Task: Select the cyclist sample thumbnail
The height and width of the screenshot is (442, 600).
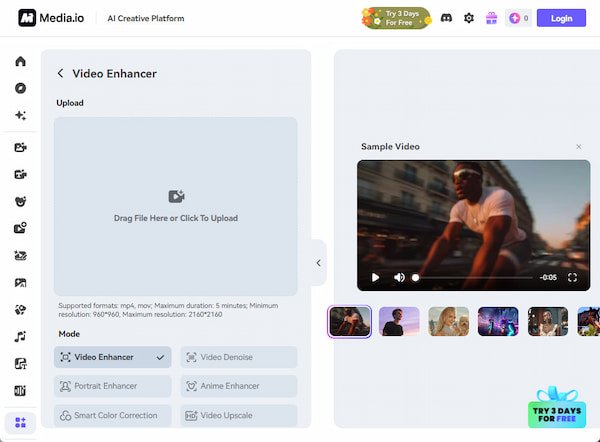Action: [349, 321]
